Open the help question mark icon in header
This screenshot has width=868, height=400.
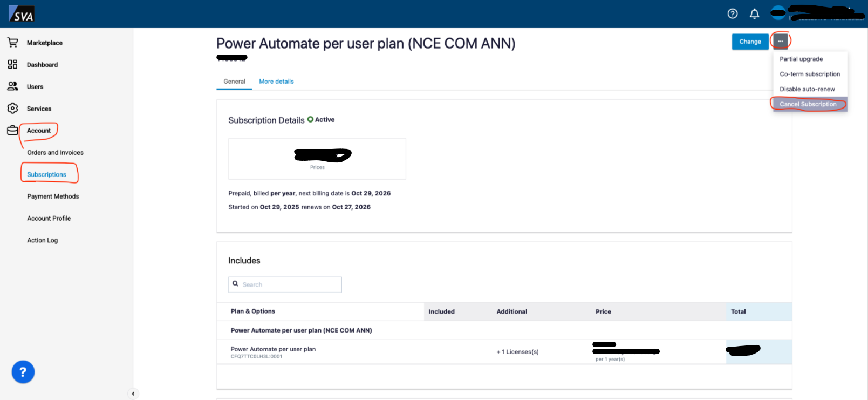coord(732,14)
